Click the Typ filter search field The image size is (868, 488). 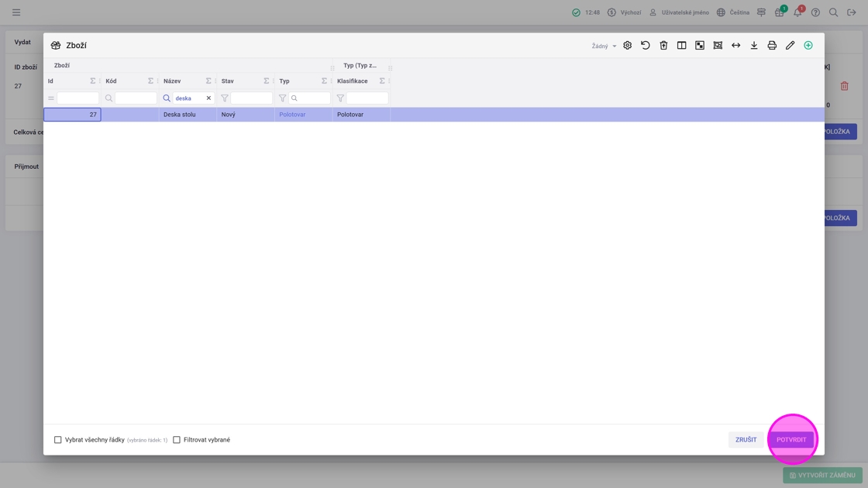[309, 98]
